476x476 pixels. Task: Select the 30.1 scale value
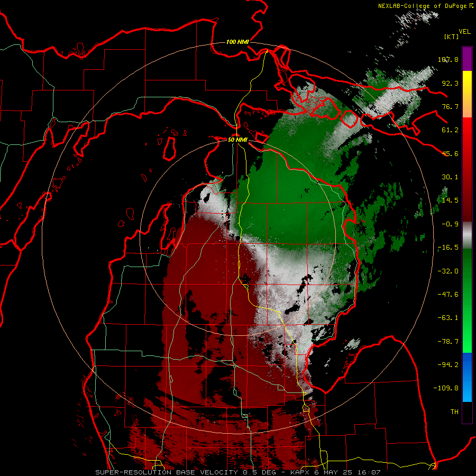pyautogui.click(x=450, y=177)
